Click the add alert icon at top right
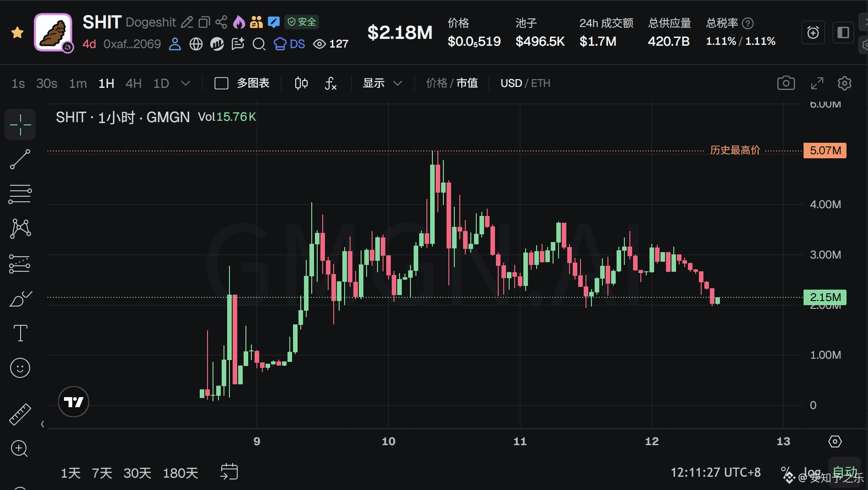The width and height of the screenshot is (868, 490). coord(813,32)
